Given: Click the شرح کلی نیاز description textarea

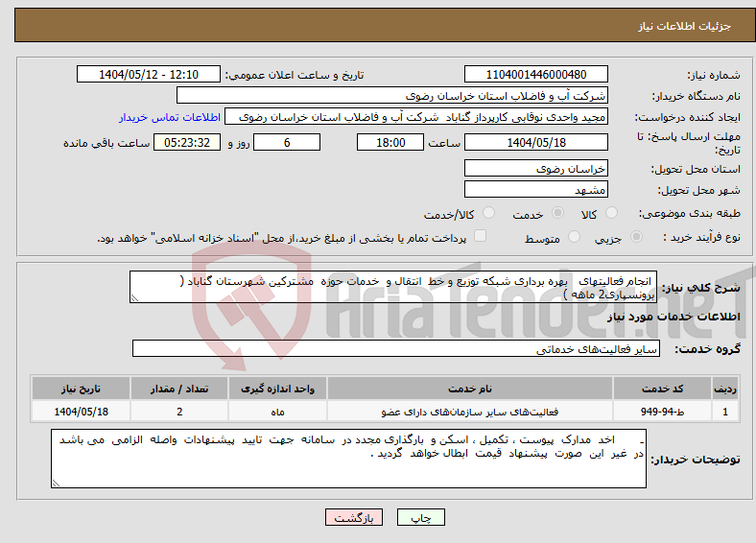Looking at the screenshot, I should pyautogui.click(x=393, y=287).
